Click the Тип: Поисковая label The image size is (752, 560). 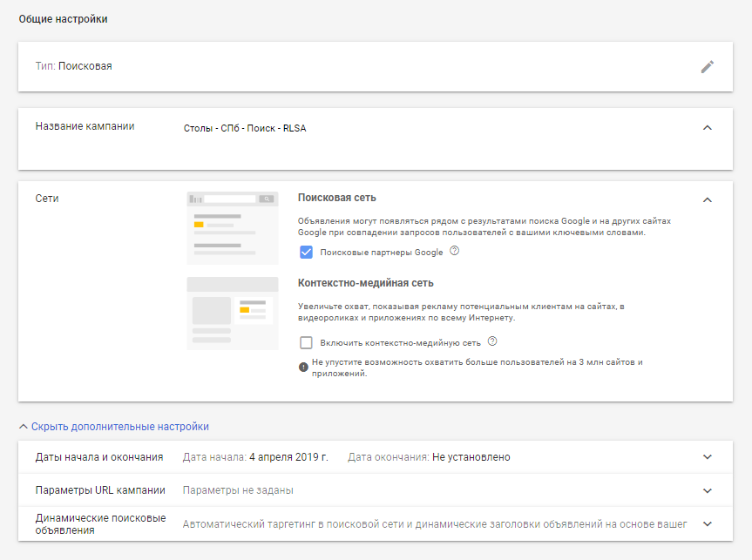[x=73, y=66]
